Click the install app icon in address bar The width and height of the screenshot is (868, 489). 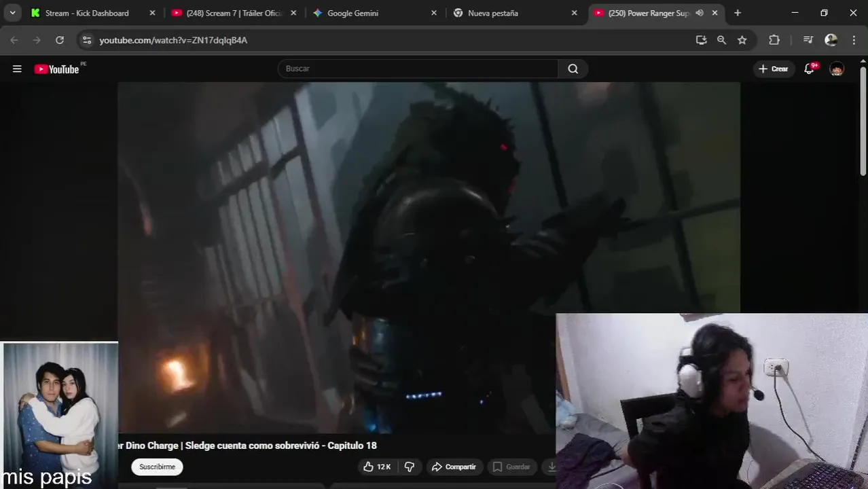tap(701, 40)
